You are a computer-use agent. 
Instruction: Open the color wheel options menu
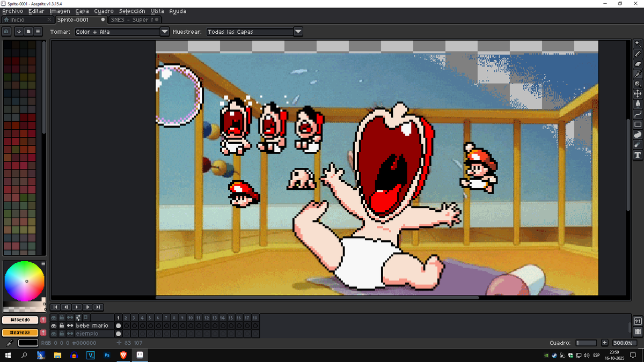click(43, 264)
